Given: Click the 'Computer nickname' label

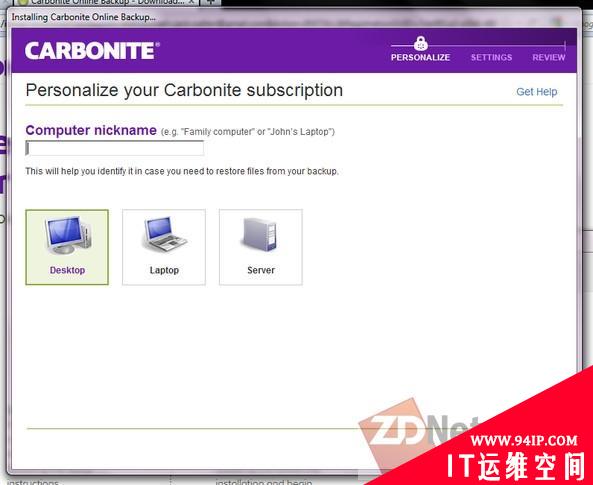Looking at the screenshot, I should pyautogui.click(x=91, y=130).
